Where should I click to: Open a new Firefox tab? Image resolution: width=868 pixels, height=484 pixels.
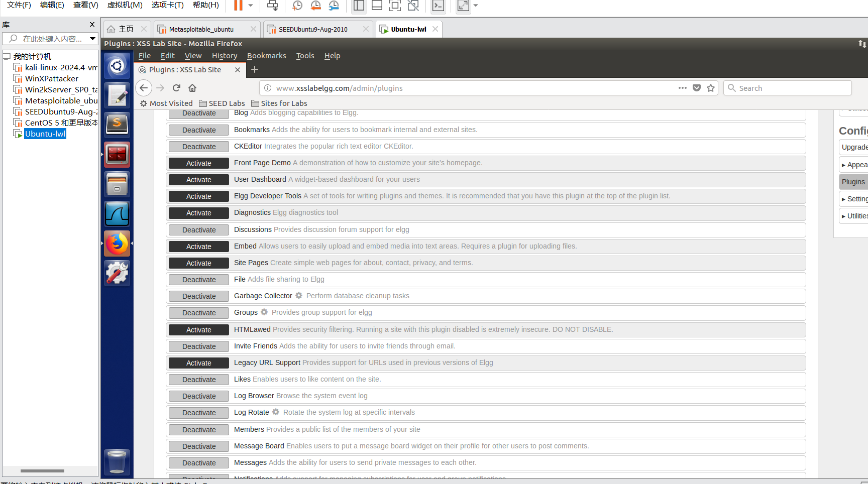[x=255, y=70]
